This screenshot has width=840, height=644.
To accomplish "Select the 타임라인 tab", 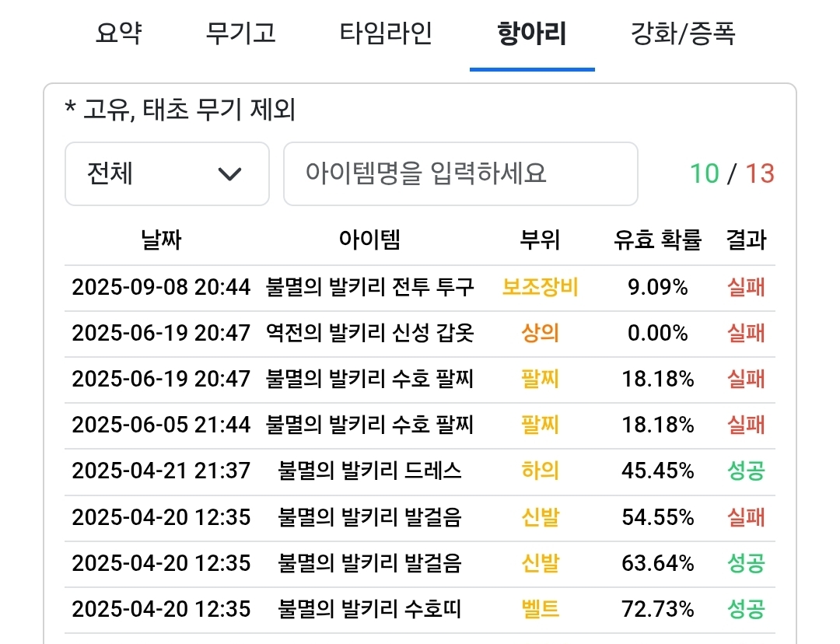I will tap(386, 34).
